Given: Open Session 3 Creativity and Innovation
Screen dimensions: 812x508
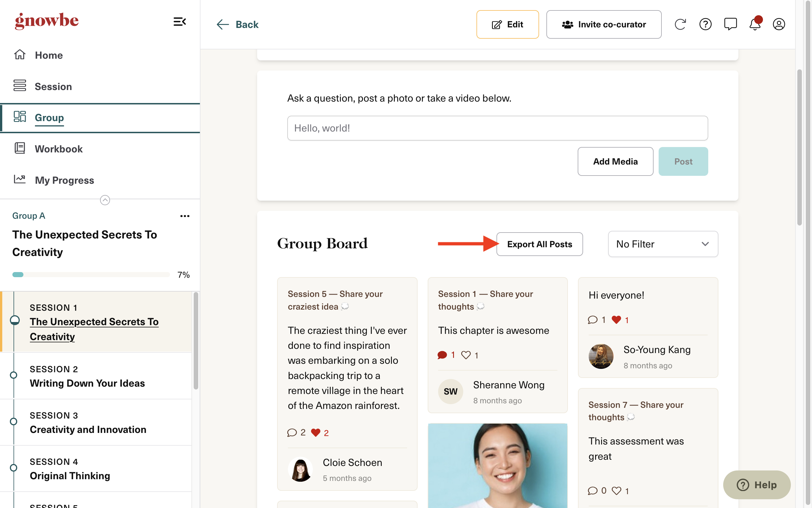Looking at the screenshot, I should (x=96, y=422).
